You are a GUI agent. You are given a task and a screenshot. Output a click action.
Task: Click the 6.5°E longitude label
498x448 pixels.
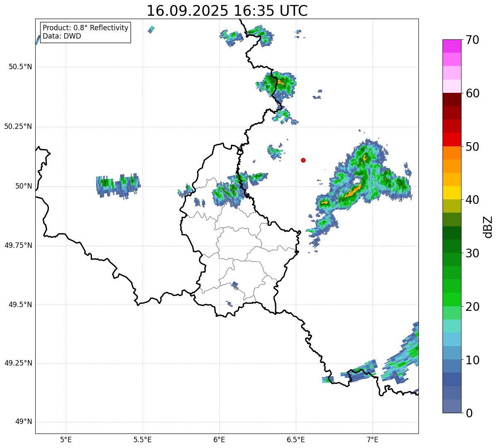point(296,439)
